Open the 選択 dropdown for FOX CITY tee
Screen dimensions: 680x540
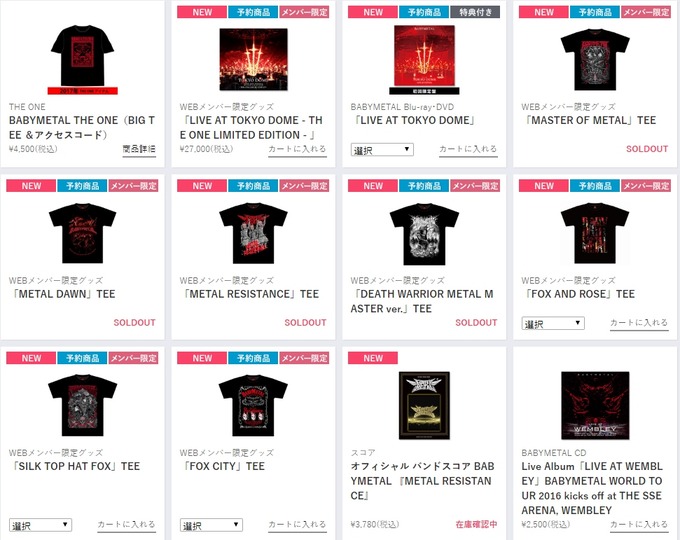pyautogui.click(x=211, y=525)
